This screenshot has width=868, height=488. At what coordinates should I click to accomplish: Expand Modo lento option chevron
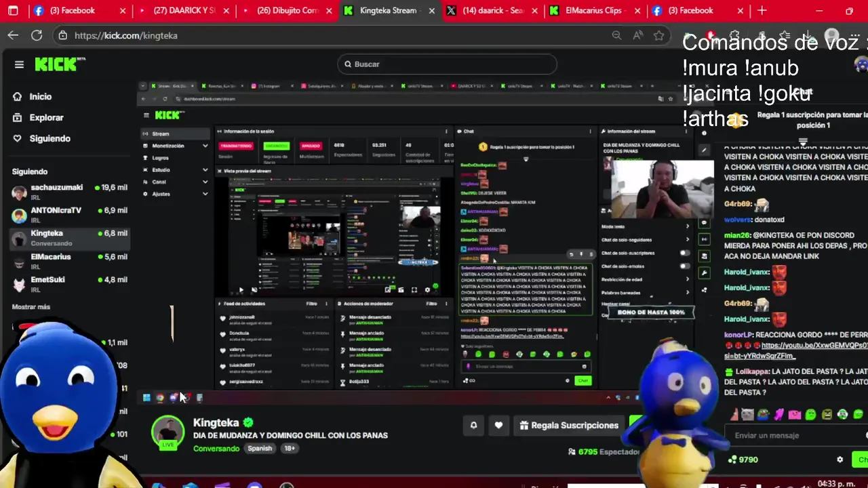click(688, 226)
